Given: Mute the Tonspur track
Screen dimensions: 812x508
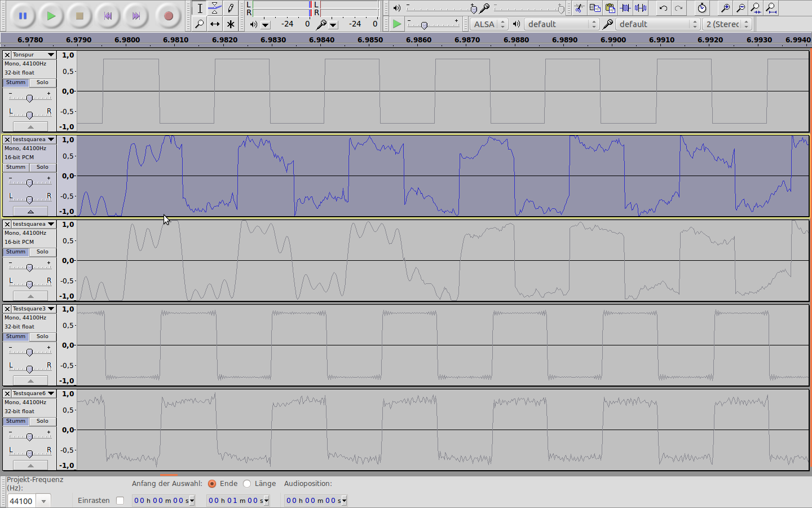Looking at the screenshot, I should [x=16, y=82].
